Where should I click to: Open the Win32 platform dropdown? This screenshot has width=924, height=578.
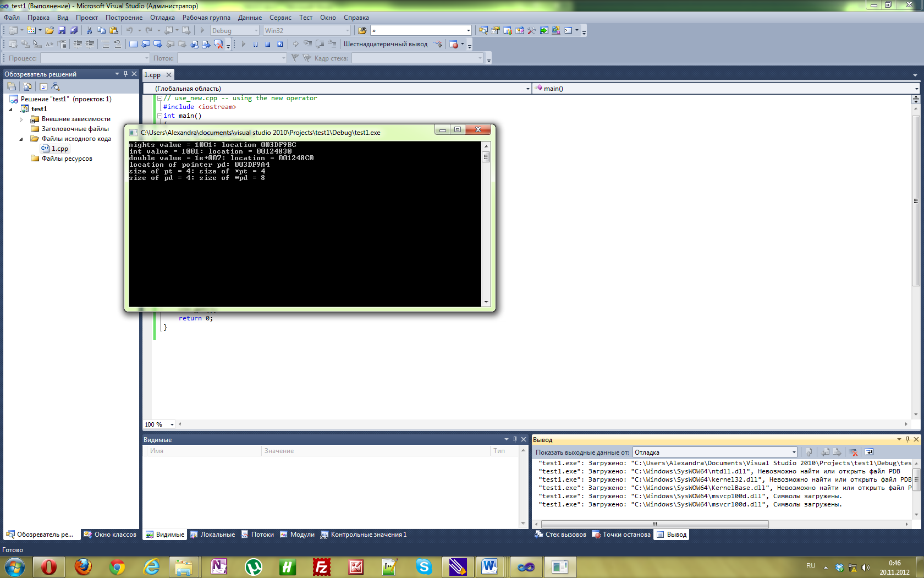[x=306, y=30]
